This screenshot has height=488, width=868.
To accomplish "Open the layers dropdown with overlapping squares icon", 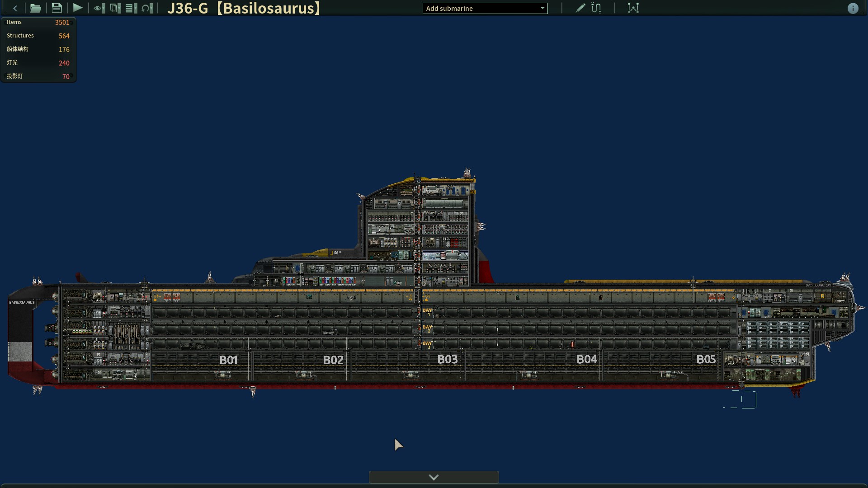I will pos(115,8).
